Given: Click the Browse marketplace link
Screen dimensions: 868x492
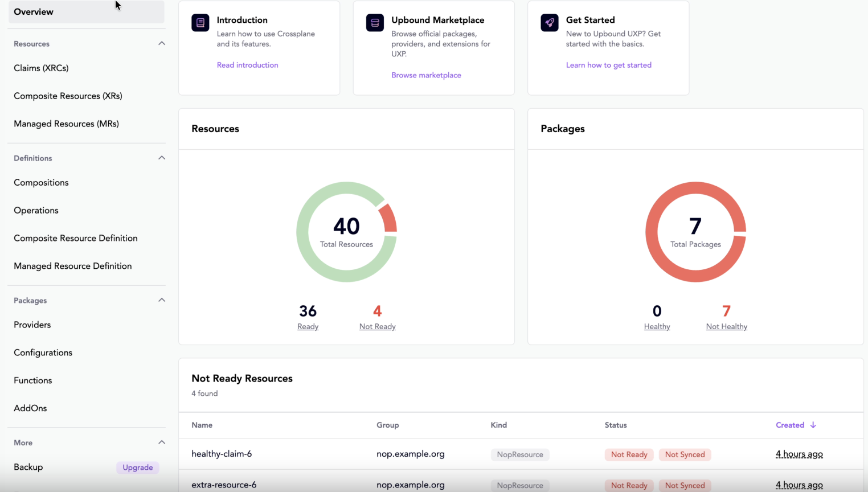Looking at the screenshot, I should pyautogui.click(x=426, y=75).
